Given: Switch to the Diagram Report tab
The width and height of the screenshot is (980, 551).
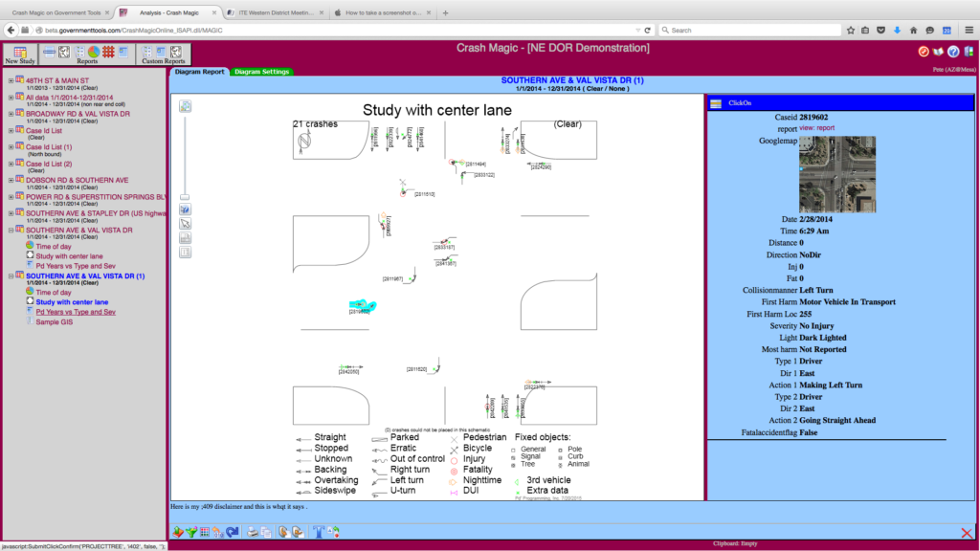Looking at the screenshot, I should coord(199,72).
